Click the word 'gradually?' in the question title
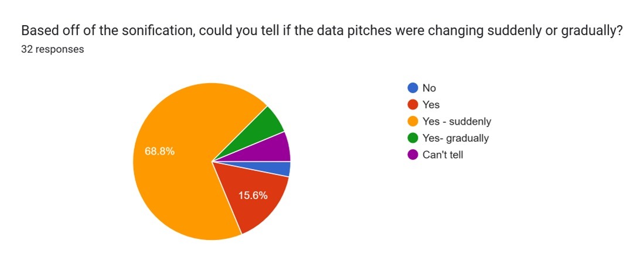This screenshot has height=271, width=644. click(x=594, y=30)
